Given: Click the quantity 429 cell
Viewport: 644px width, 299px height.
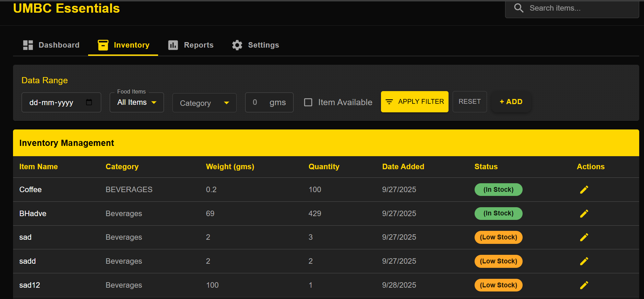Looking at the screenshot, I should coord(315,214).
